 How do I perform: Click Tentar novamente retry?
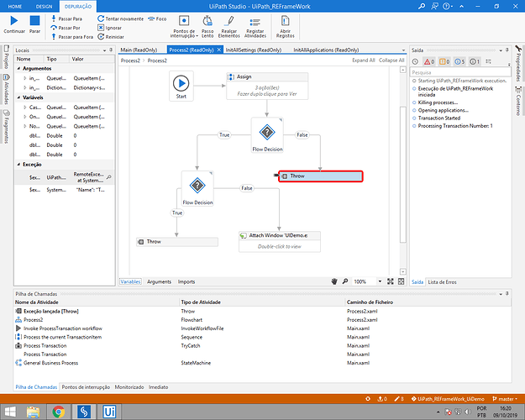click(x=120, y=18)
